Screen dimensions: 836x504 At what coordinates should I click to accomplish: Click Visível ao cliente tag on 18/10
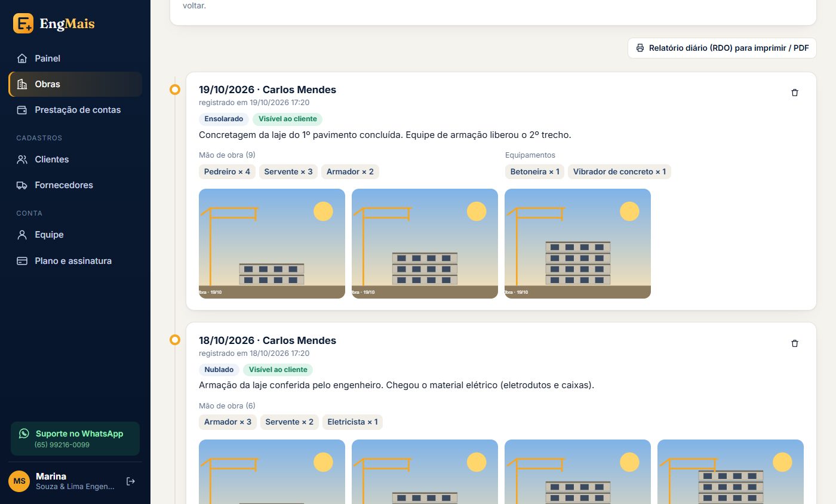278,370
